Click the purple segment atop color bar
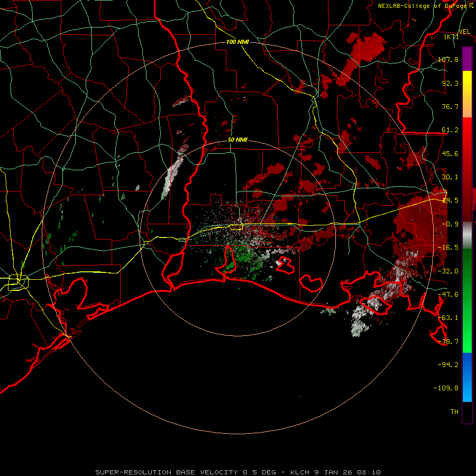Screen dimensions: 476x476 (x=467, y=59)
